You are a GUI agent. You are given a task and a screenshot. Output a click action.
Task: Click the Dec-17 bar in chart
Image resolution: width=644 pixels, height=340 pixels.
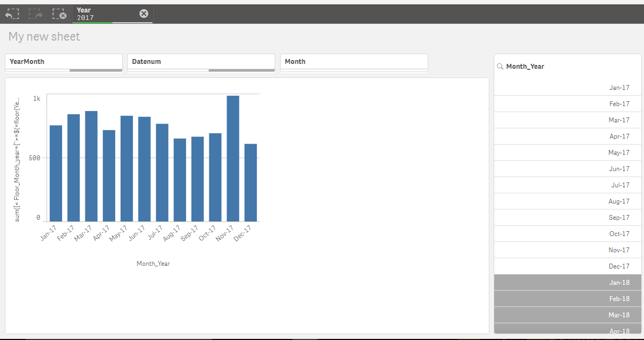pos(250,183)
